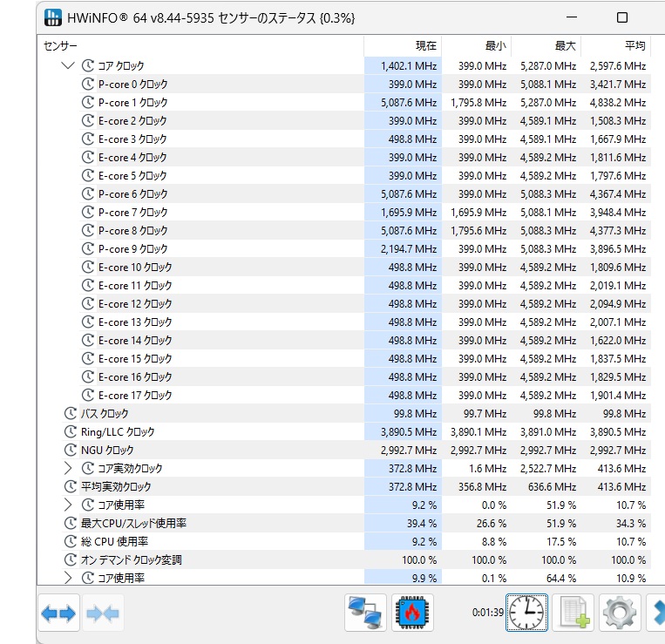
Task: Minimize the HWiNFO sensor window
Action: tap(572, 17)
